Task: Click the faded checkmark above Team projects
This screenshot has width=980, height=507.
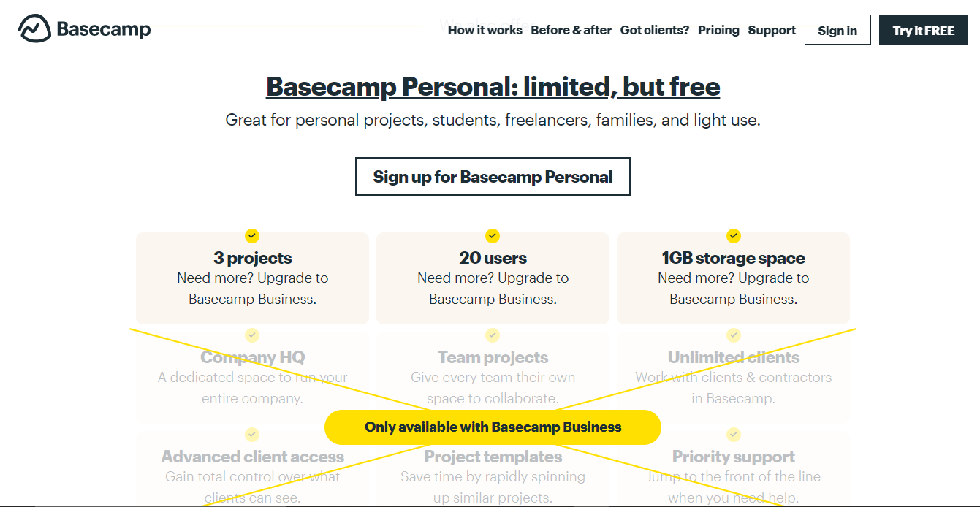Action: tap(493, 335)
